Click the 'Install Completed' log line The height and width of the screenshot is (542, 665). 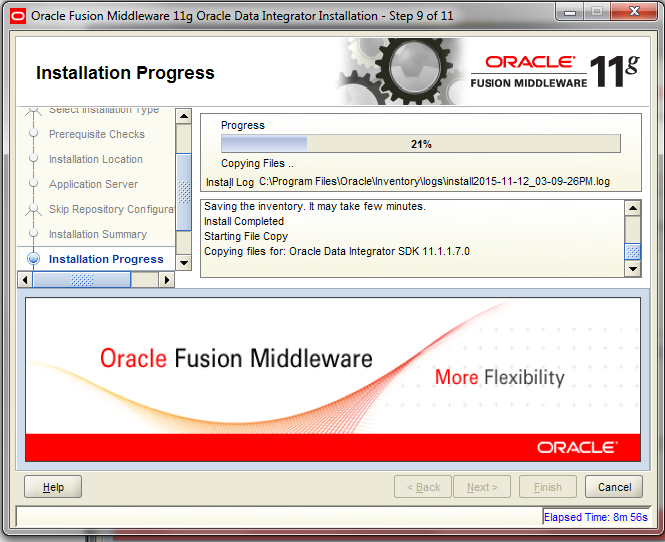pyautogui.click(x=244, y=221)
